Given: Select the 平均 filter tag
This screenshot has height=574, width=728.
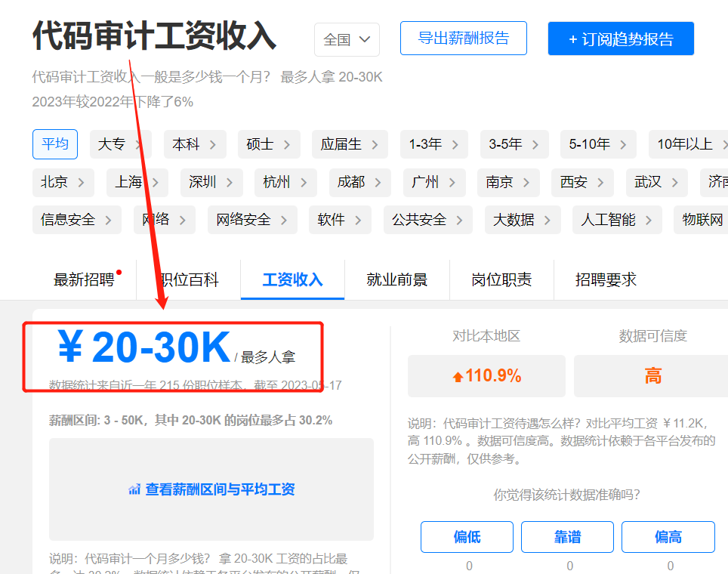Looking at the screenshot, I should (55, 143).
